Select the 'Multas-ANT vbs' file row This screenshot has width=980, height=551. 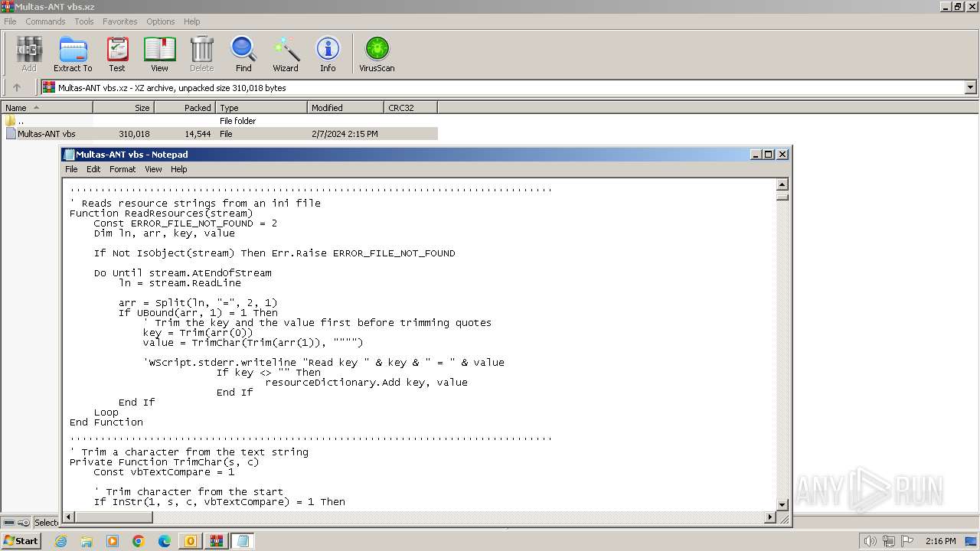219,134
